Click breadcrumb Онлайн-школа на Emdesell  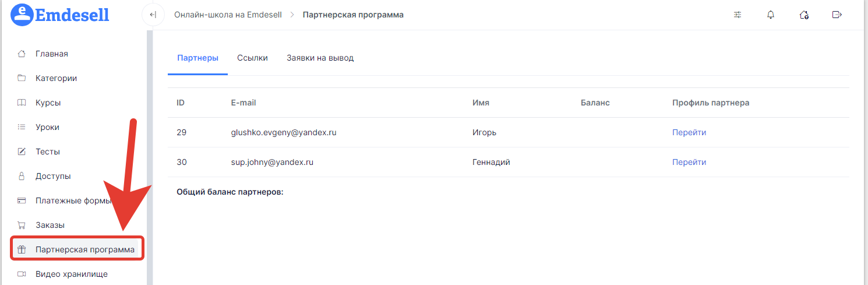pos(228,15)
